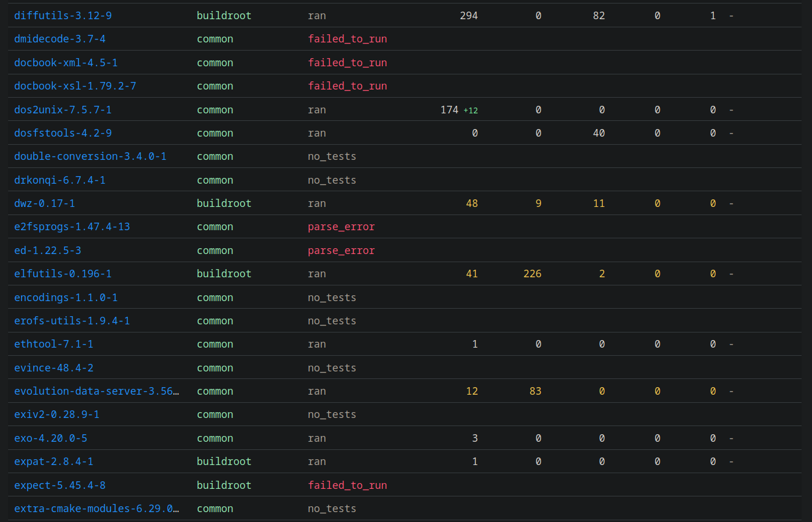This screenshot has height=522, width=812.
Task: Click no_tests status in drkonqi row
Action: (x=332, y=180)
